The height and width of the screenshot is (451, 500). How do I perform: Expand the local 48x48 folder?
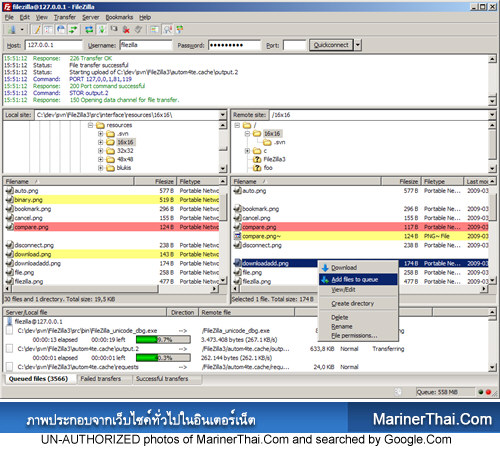tap(100, 160)
